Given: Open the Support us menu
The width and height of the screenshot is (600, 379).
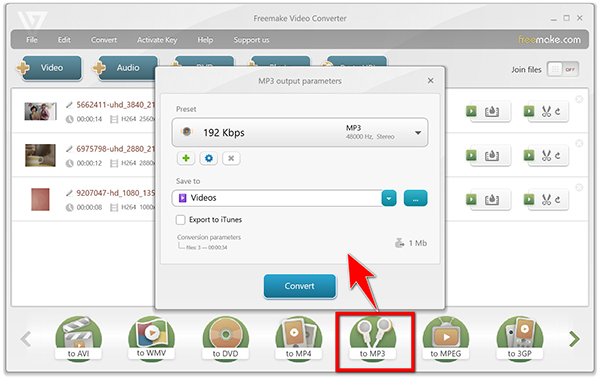Looking at the screenshot, I should click(x=251, y=40).
